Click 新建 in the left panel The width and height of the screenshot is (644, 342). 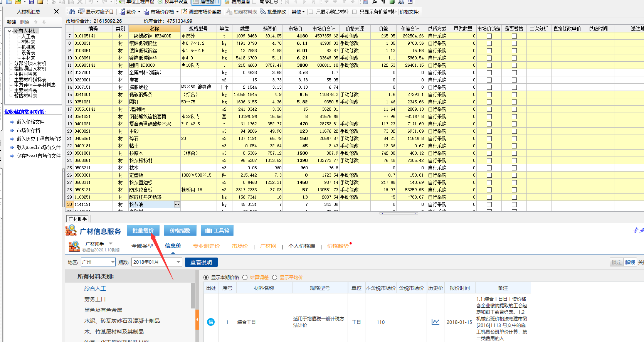12,22
